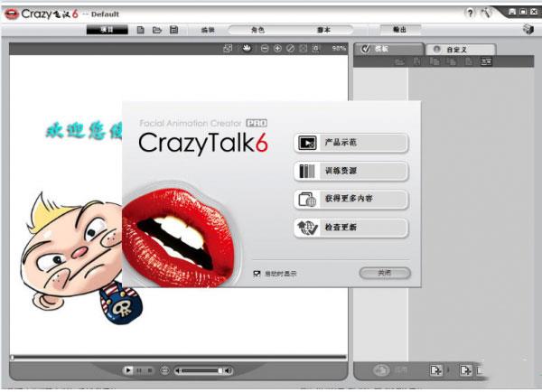Click the preview toolbar icon left of the hand tool
The image size is (542, 392).
pos(228,49)
